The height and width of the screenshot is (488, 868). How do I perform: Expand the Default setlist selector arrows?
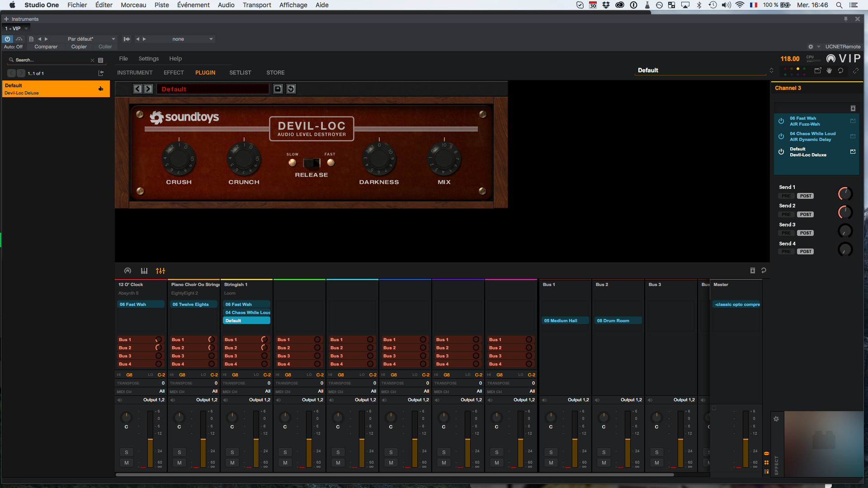[x=771, y=70]
